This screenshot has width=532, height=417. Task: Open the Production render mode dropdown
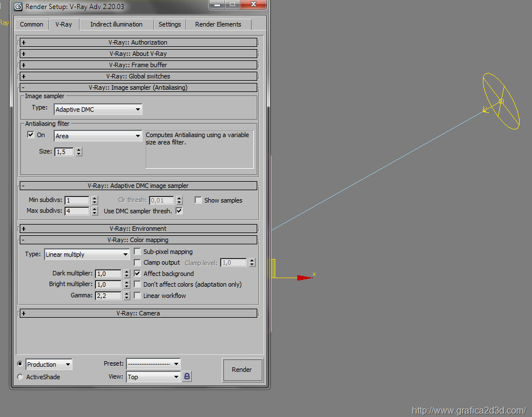point(49,365)
